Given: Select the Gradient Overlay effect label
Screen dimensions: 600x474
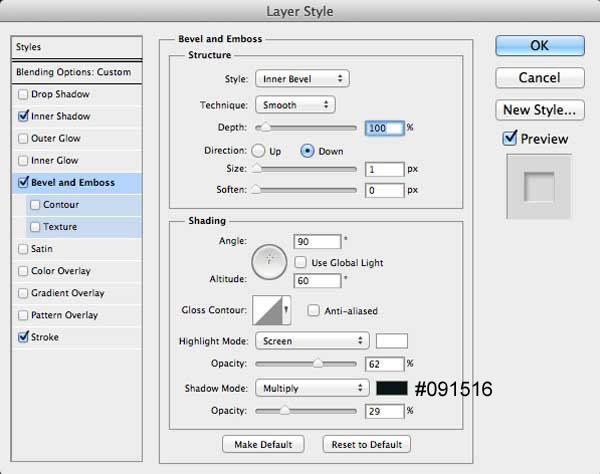Looking at the screenshot, I should [68, 293].
